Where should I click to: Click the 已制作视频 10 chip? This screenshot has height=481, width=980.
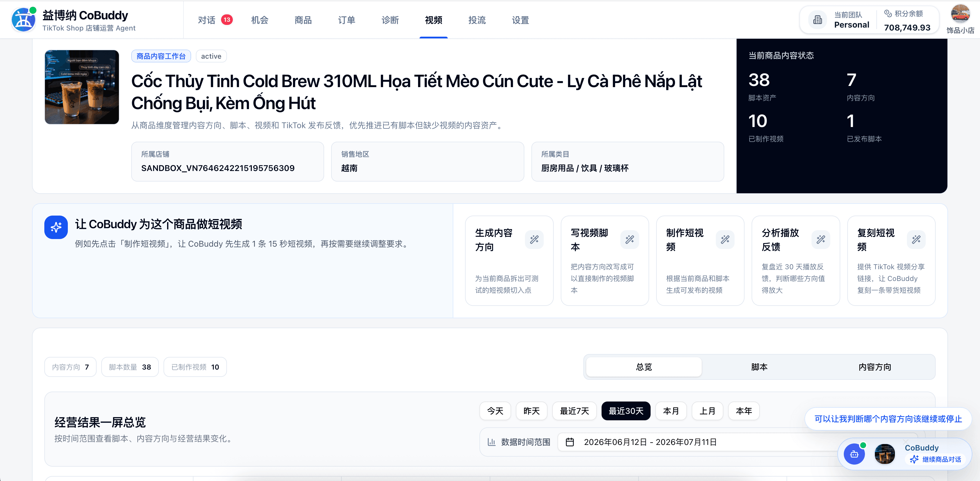[x=195, y=367]
